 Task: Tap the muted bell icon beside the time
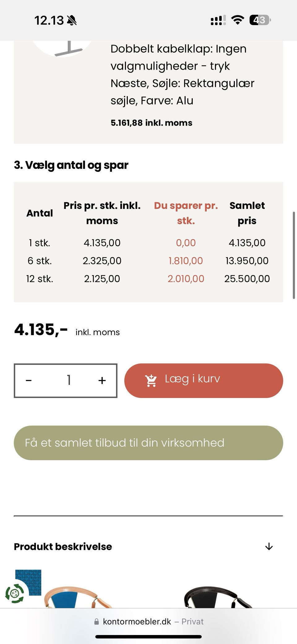(x=72, y=21)
